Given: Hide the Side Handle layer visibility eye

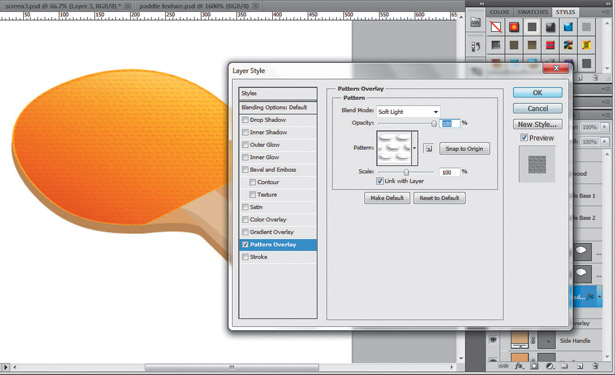Looking at the screenshot, I should (x=493, y=340).
